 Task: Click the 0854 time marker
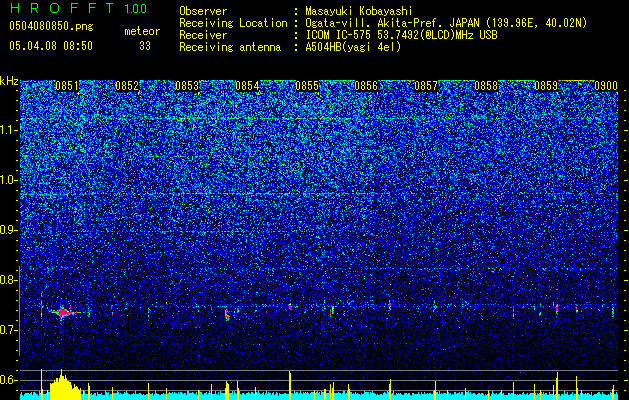point(247,86)
